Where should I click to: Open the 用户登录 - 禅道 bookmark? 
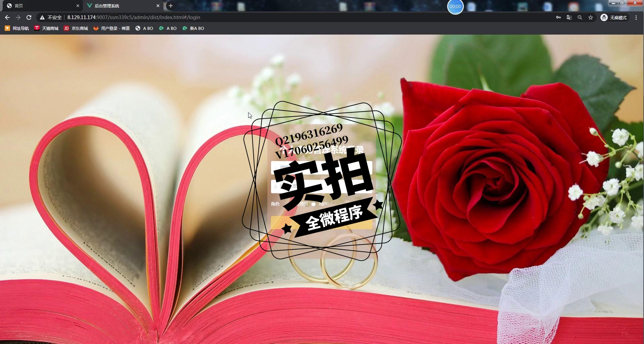(x=112, y=28)
